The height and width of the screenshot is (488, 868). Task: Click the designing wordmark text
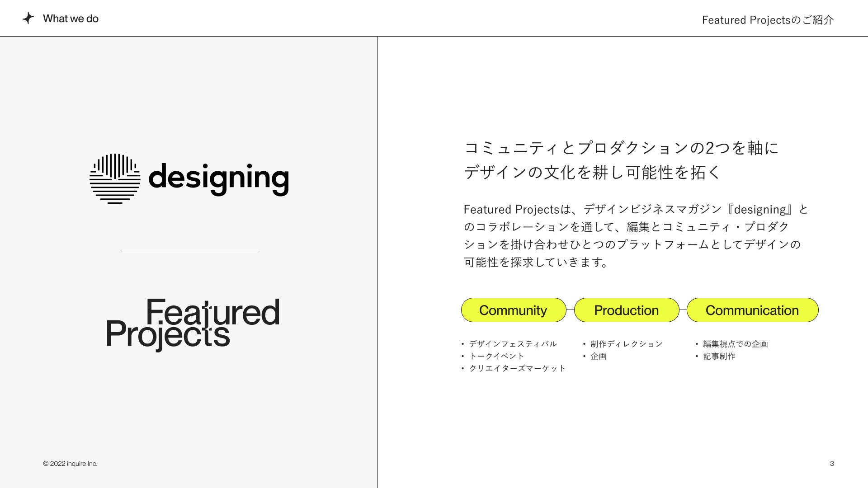click(x=218, y=178)
